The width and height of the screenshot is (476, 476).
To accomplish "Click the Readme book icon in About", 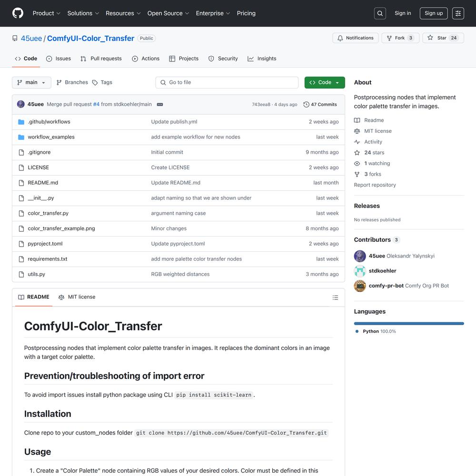I will click(357, 120).
